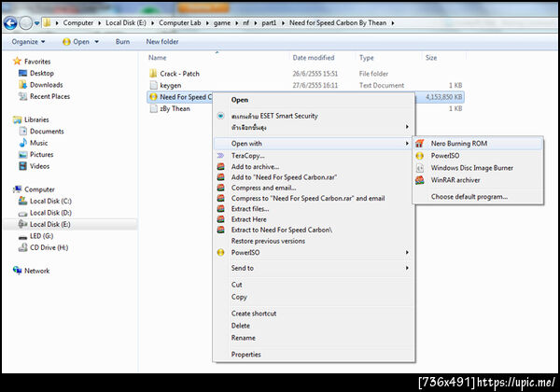Select Local Disk (E:) in sidebar

click(50, 224)
